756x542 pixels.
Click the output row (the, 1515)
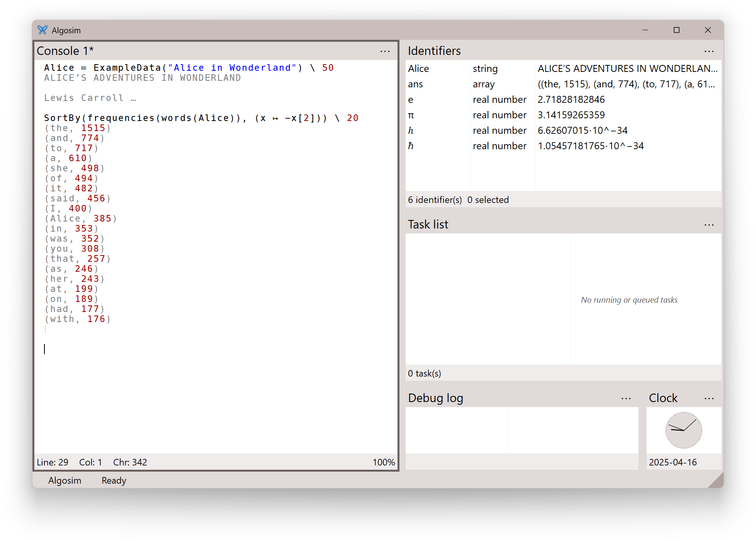tap(77, 128)
